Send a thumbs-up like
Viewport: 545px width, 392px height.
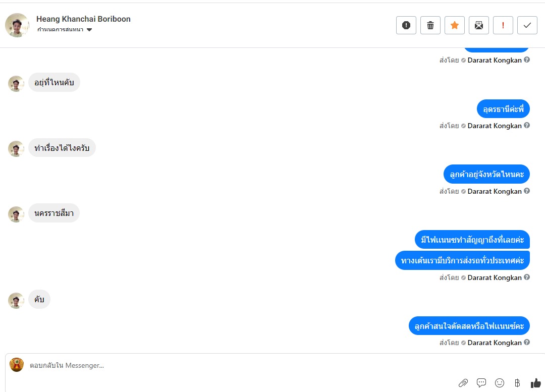click(536, 383)
